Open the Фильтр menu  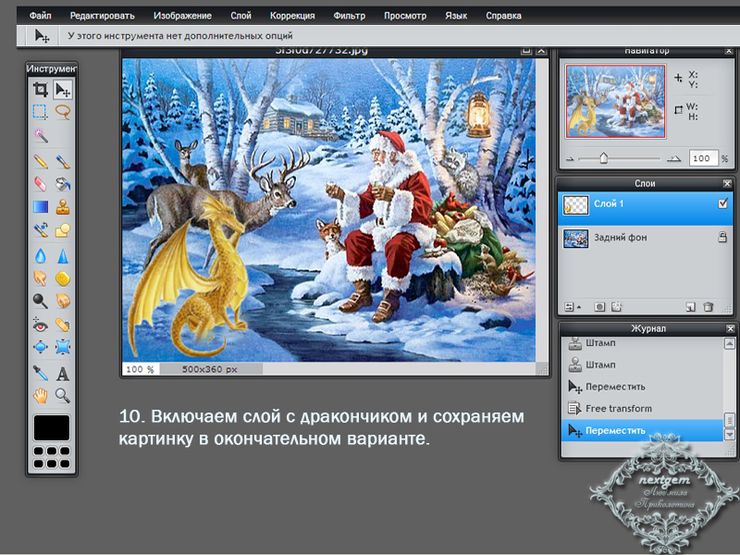(x=349, y=16)
